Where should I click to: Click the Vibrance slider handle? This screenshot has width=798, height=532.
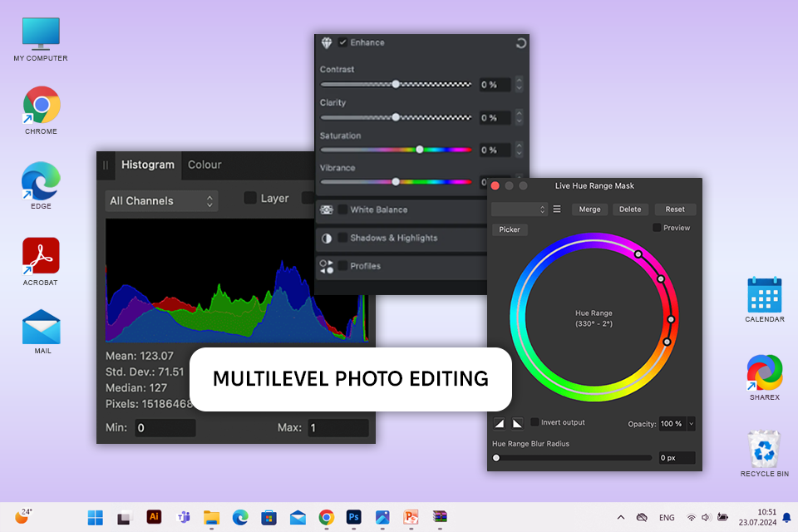tap(396, 182)
